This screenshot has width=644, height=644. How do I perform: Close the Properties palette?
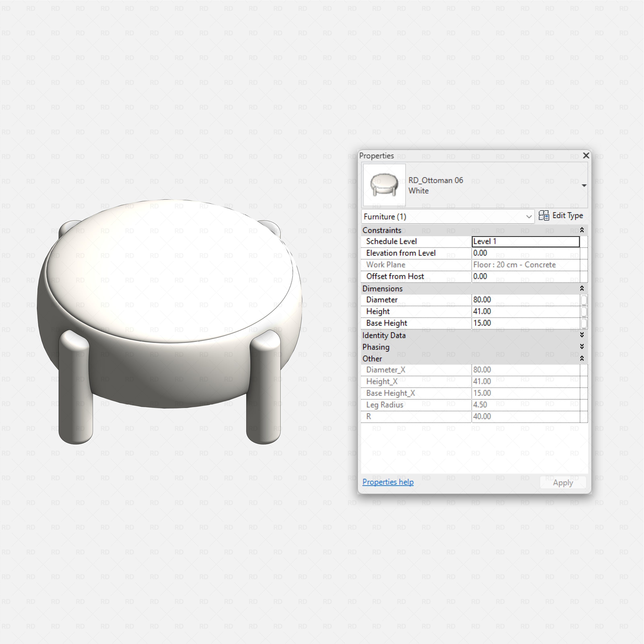586,155
